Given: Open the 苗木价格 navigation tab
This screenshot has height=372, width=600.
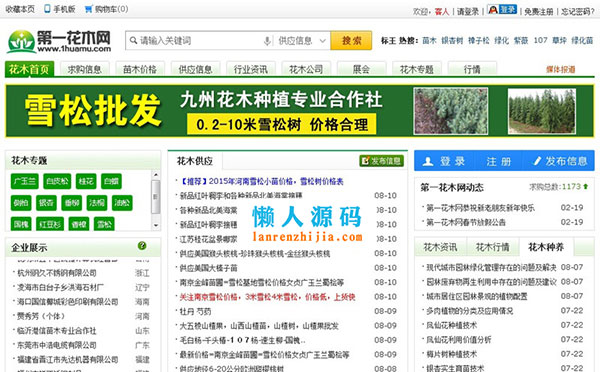Looking at the screenshot, I should pos(140,69).
